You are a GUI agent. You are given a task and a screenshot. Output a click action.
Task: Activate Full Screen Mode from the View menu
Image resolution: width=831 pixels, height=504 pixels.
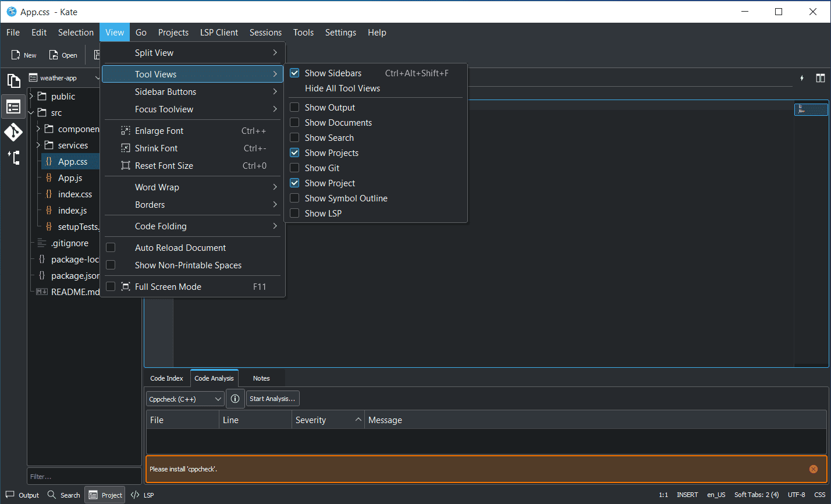(192, 287)
